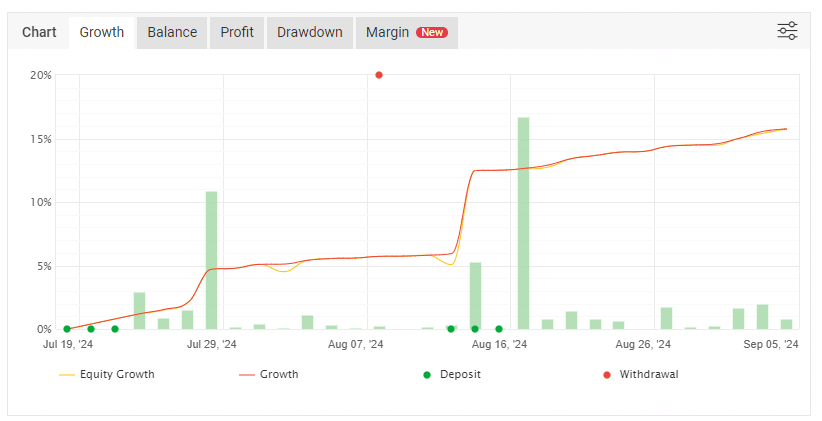822x421 pixels.
Task: Click the rightmost green deposit dot on the axis
Action: pos(499,329)
